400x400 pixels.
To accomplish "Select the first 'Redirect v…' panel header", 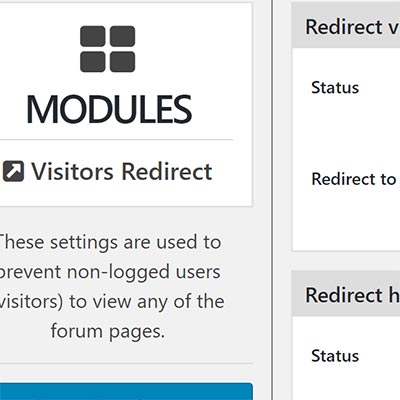I will point(346,25).
